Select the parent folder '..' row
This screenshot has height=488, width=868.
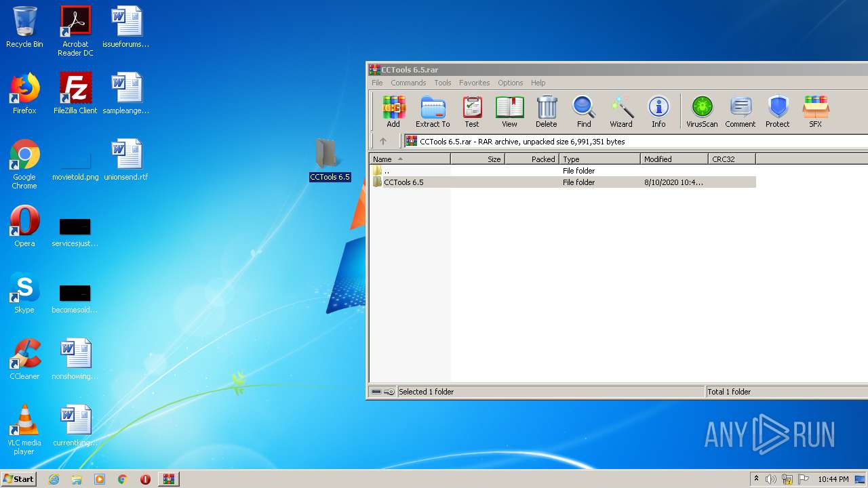pyautogui.click(x=563, y=171)
